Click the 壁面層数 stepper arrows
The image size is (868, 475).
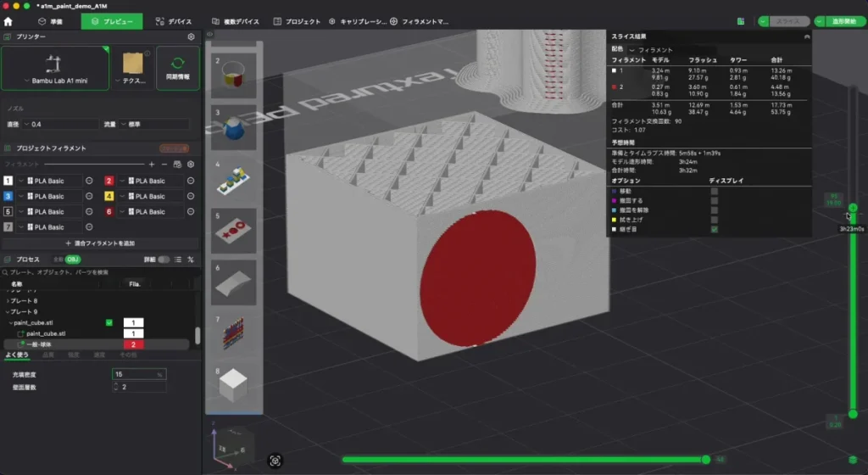point(115,388)
